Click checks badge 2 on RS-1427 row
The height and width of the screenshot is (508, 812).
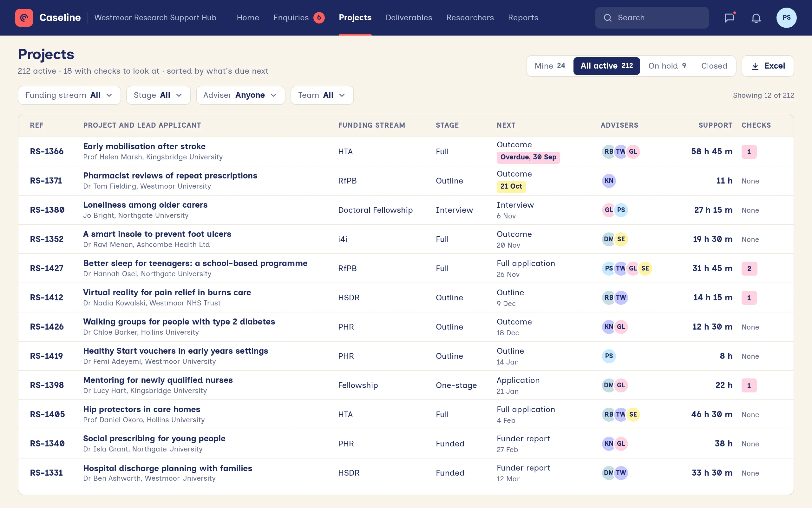(749, 269)
